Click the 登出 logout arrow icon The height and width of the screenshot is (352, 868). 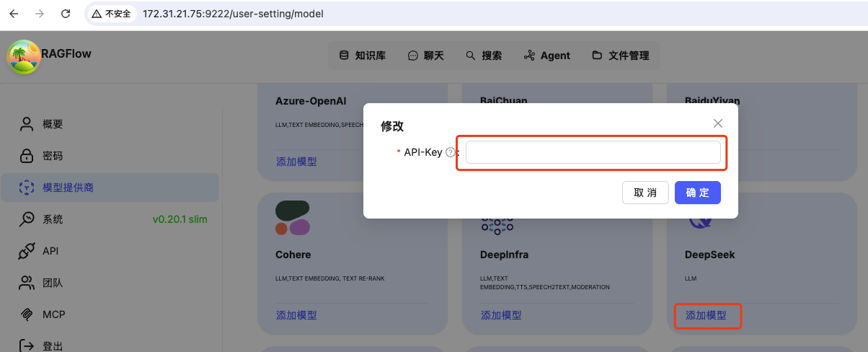[27, 346]
